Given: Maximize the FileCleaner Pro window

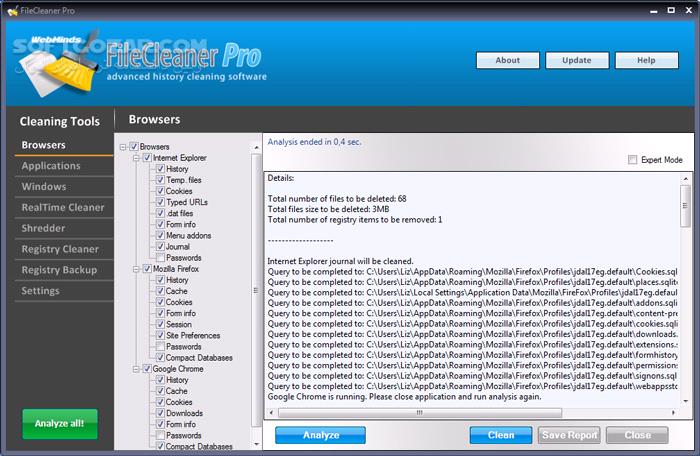Looking at the screenshot, I should pyautogui.click(x=671, y=10).
